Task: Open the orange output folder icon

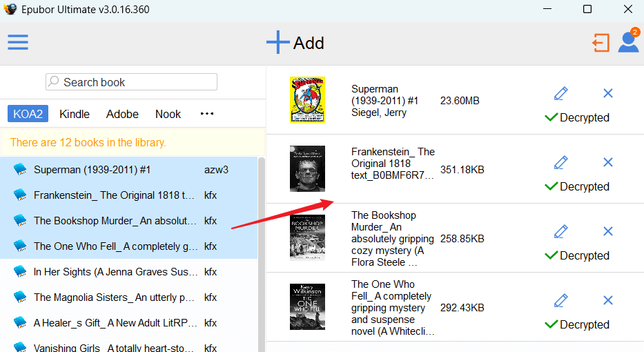Action: [601, 43]
